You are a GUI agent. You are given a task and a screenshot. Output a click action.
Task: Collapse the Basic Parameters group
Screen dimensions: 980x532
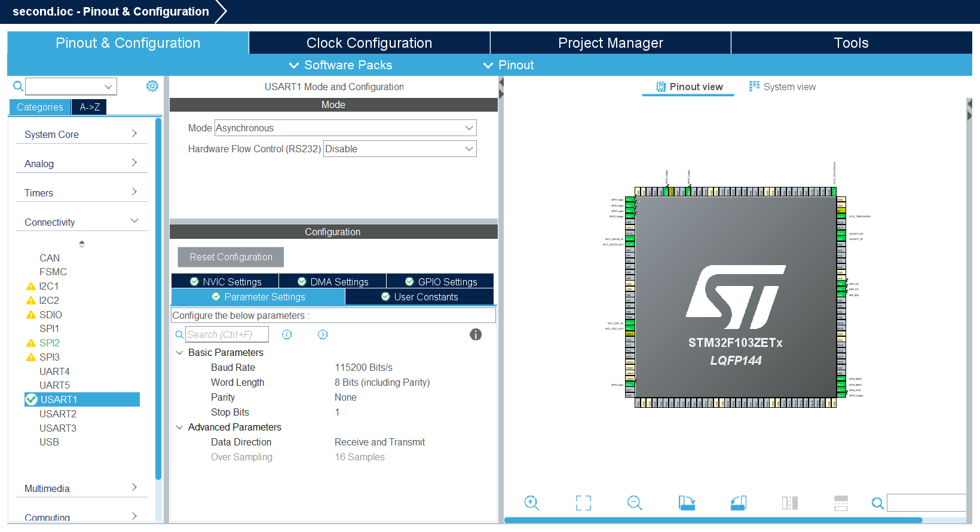[179, 352]
